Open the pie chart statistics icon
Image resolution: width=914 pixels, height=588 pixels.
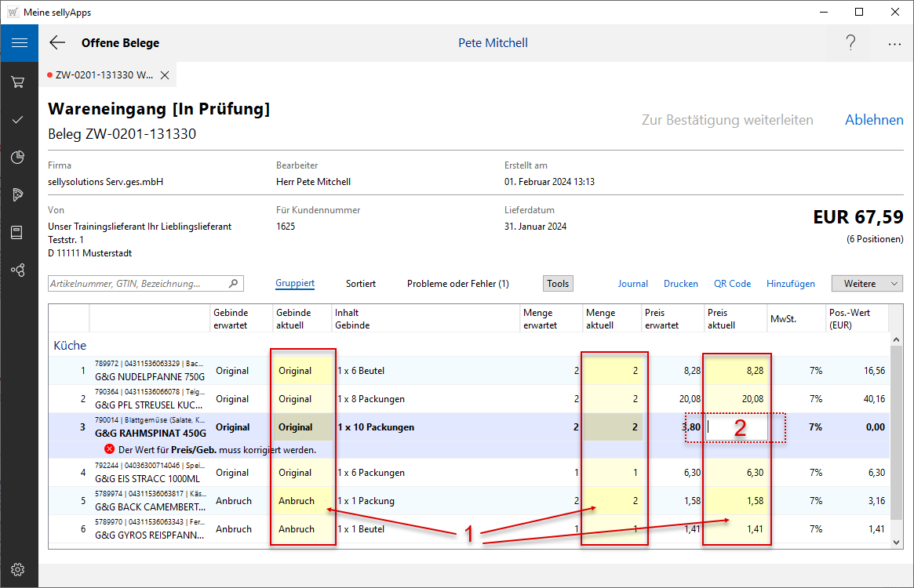[19, 158]
